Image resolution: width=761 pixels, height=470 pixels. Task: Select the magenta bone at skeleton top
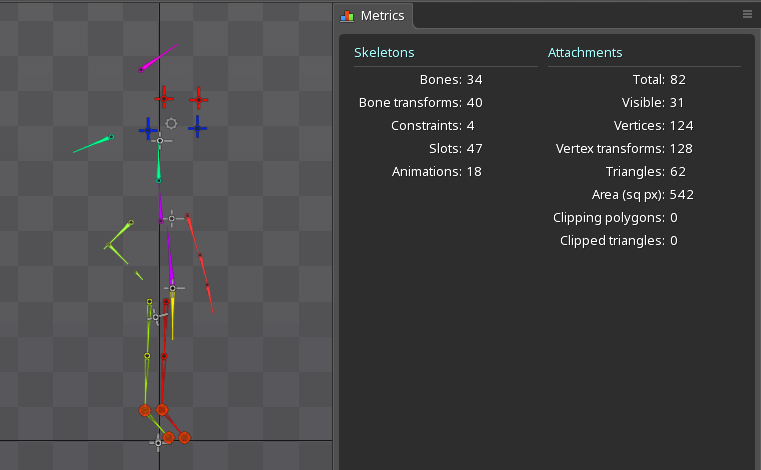158,57
